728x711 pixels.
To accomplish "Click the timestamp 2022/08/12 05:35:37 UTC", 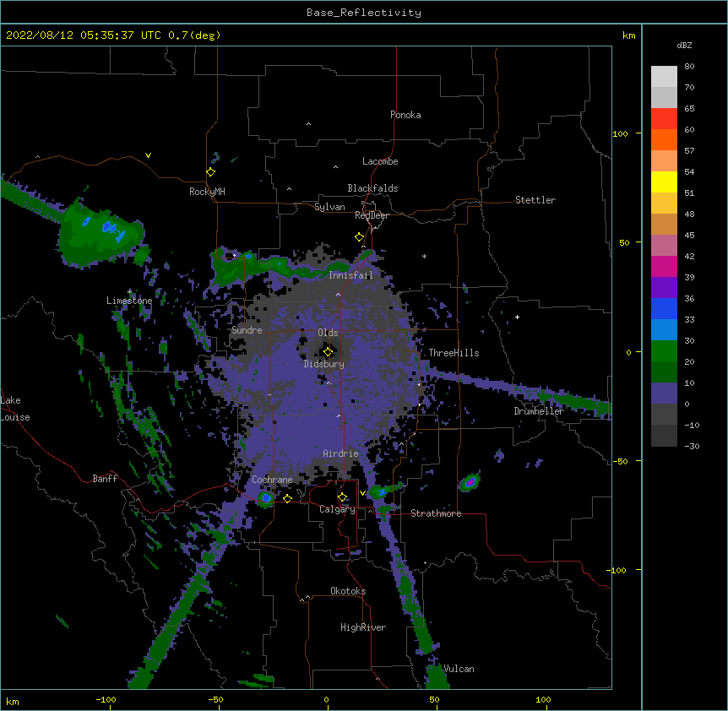I will pos(83,35).
